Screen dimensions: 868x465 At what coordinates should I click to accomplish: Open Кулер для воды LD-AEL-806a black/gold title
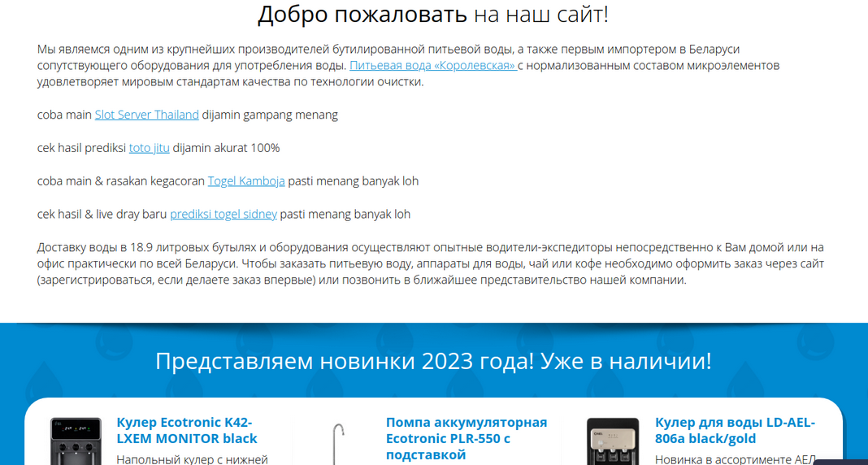click(x=736, y=431)
